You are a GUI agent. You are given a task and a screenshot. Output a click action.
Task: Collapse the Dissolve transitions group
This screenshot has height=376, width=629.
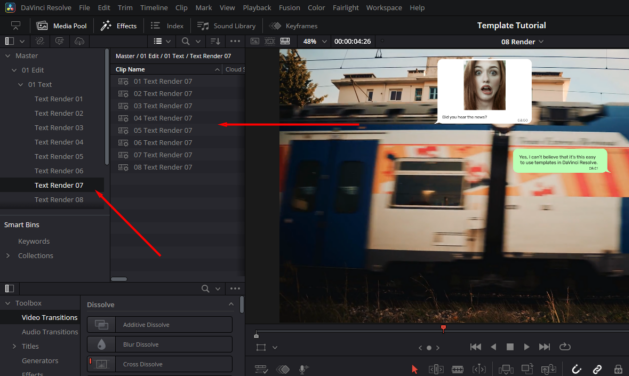pos(231,304)
